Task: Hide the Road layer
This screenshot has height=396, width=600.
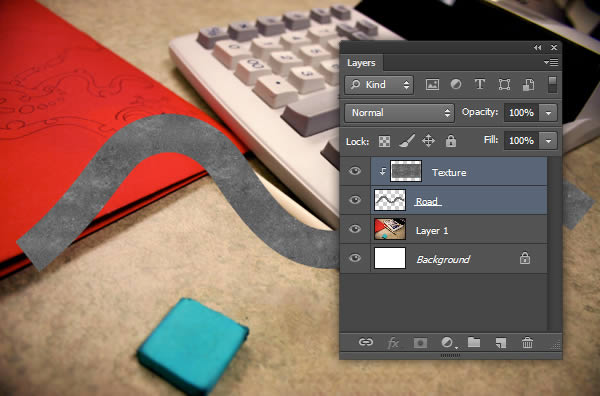Action: (x=355, y=200)
